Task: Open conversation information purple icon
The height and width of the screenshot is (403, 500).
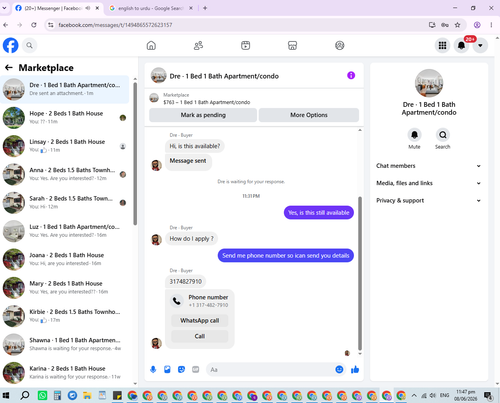Action: [351, 75]
